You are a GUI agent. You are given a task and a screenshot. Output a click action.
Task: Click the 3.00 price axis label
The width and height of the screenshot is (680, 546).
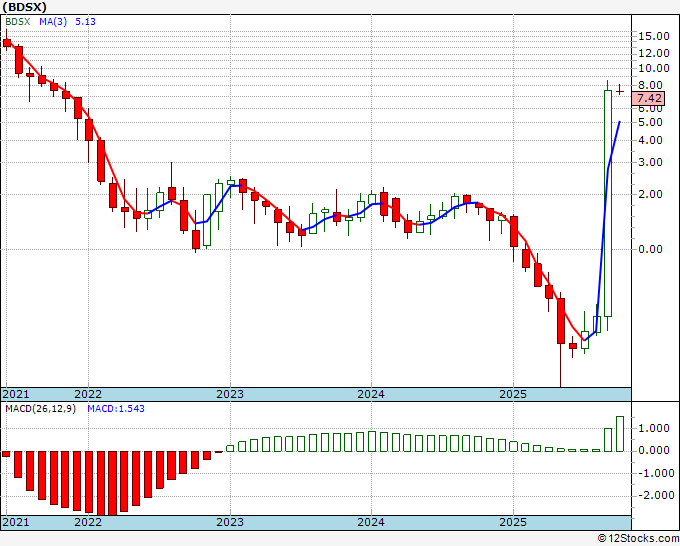(x=650, y=163)
